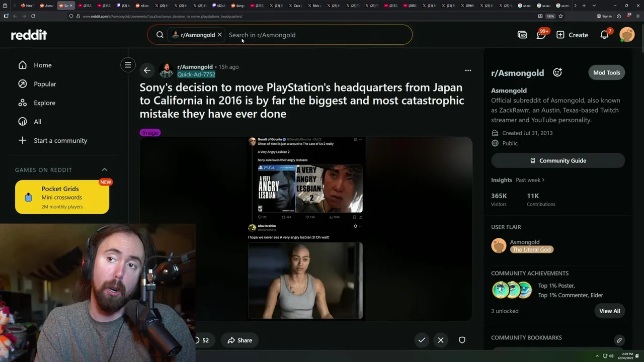
Task: Open moderator shield actions
Action: 462,340
